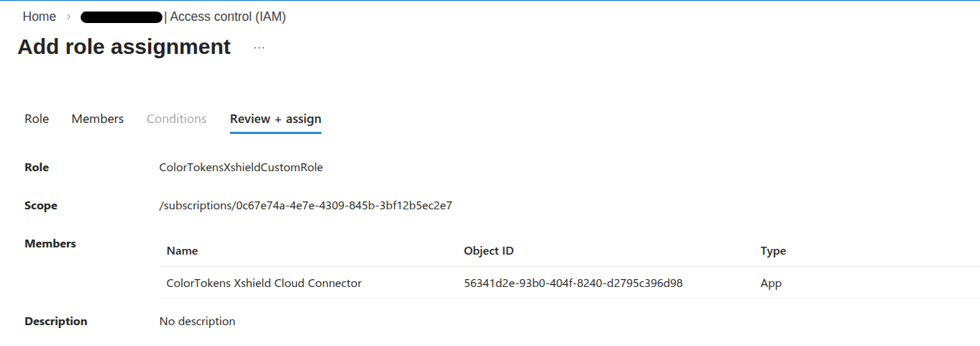Click the Name column header
This screenshot has height=346, width=980.
[182, 251]
